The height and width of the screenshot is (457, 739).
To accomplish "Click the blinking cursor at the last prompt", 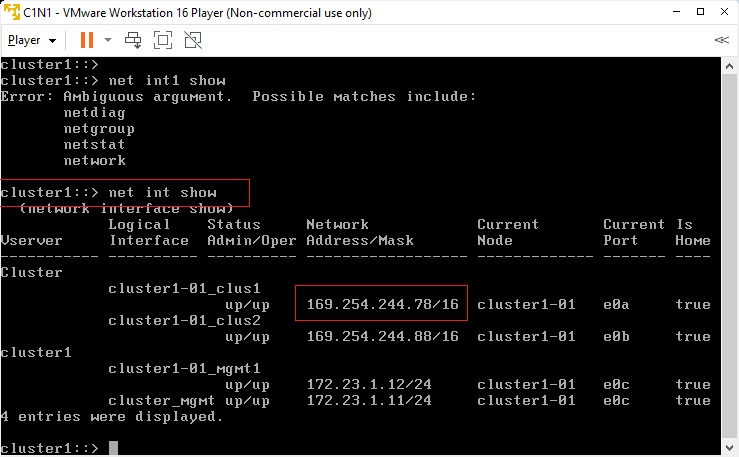I will (x=113, y=448).
